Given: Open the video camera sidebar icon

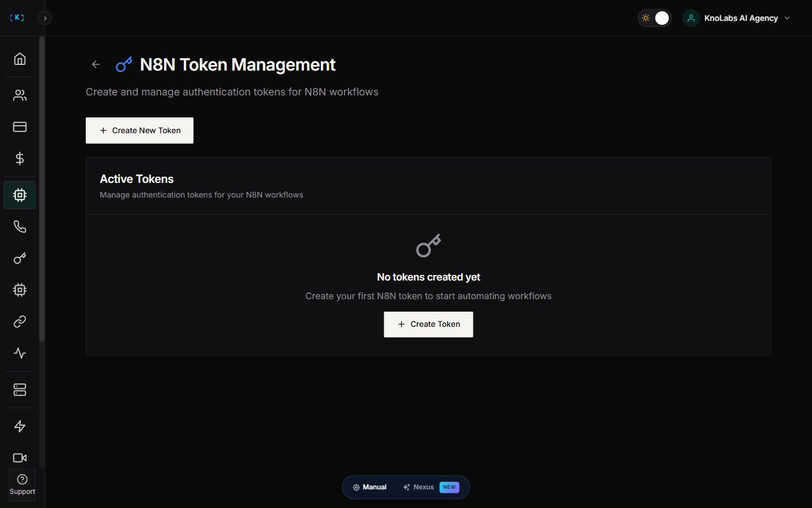Looking at the screenshot, I should 20,458.
